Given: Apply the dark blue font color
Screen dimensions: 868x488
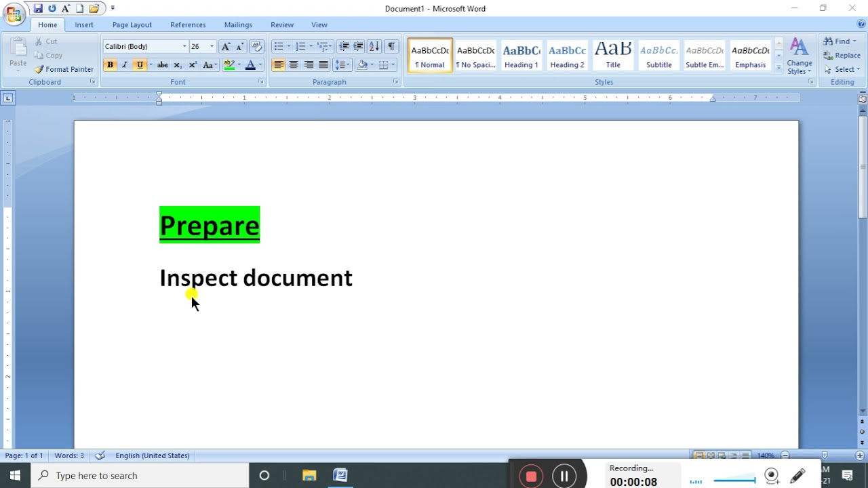Looking at the screenshot, I should pyautogui.click(x=250, y=65).
